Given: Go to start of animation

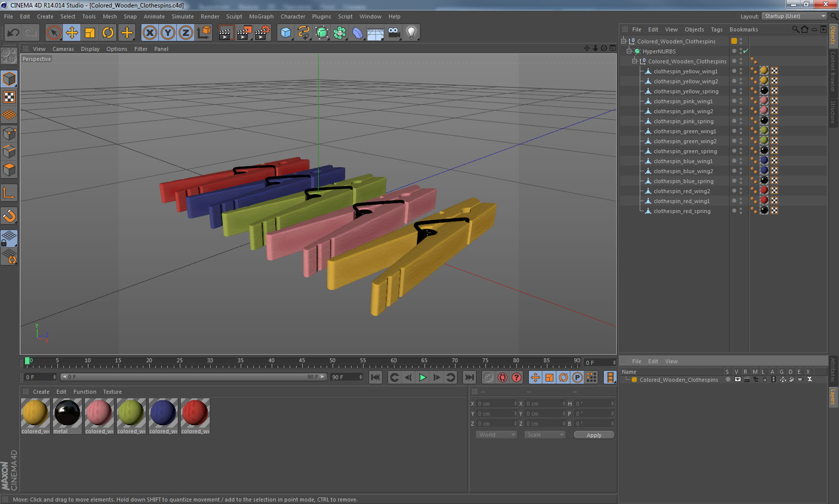Looking at the screenshot, I should [376, 377].
